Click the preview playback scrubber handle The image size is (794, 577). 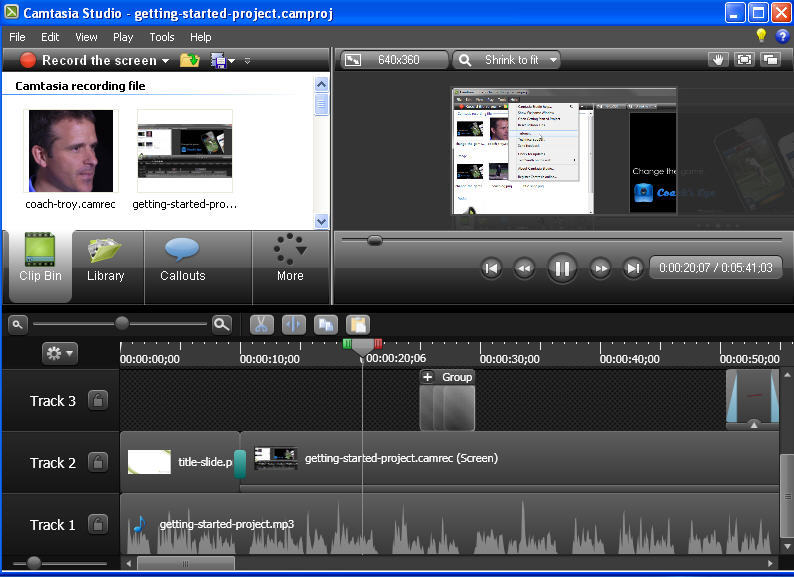coord(374,240)
